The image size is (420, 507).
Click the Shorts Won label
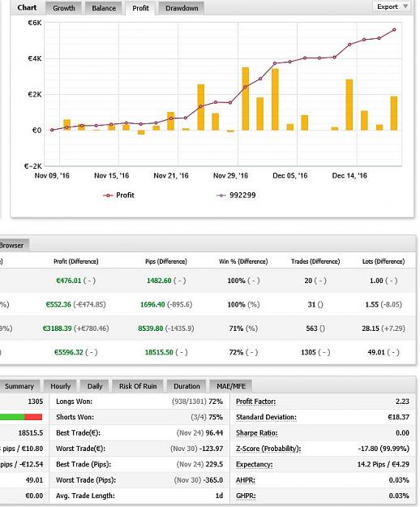[75, 417]
